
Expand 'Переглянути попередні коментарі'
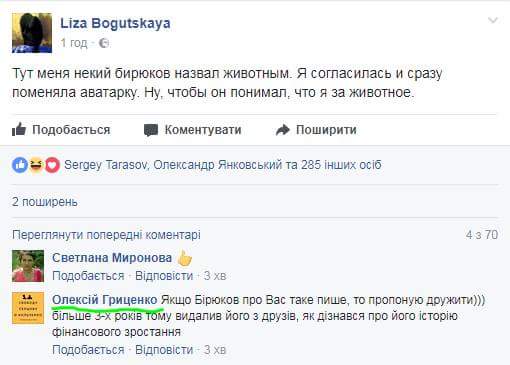(x=106, y=235)
